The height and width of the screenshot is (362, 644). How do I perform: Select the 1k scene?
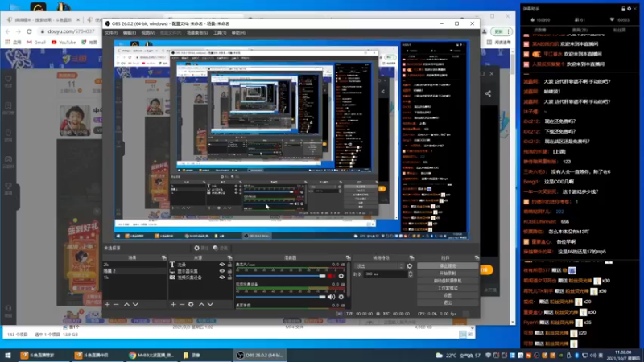[x=134, y=278]
